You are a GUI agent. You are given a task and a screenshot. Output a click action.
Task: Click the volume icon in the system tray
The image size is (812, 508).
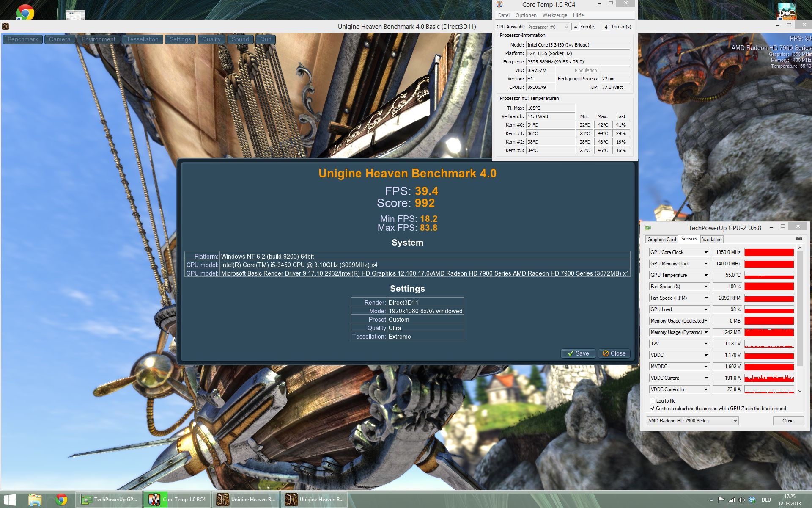coord(741,500)
